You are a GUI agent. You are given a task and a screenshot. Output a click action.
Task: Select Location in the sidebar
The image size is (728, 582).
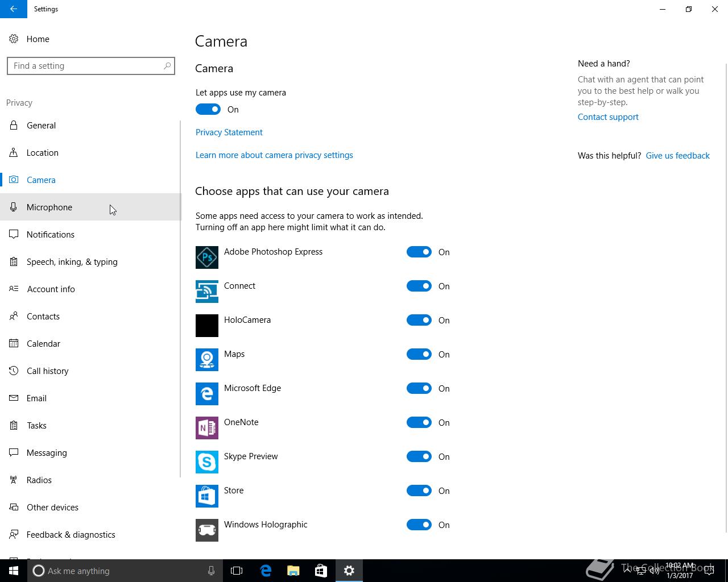pos(90,153)
